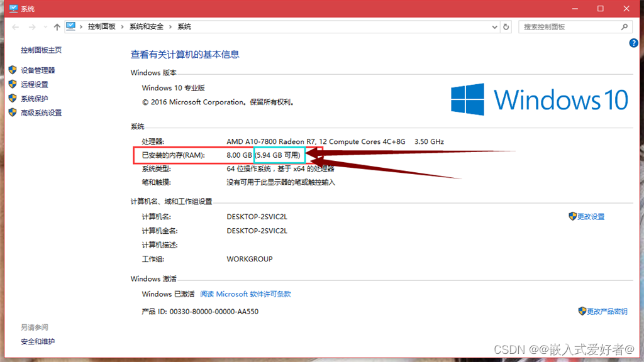Open 高级系统设置 from sidebar

(41, 113)
